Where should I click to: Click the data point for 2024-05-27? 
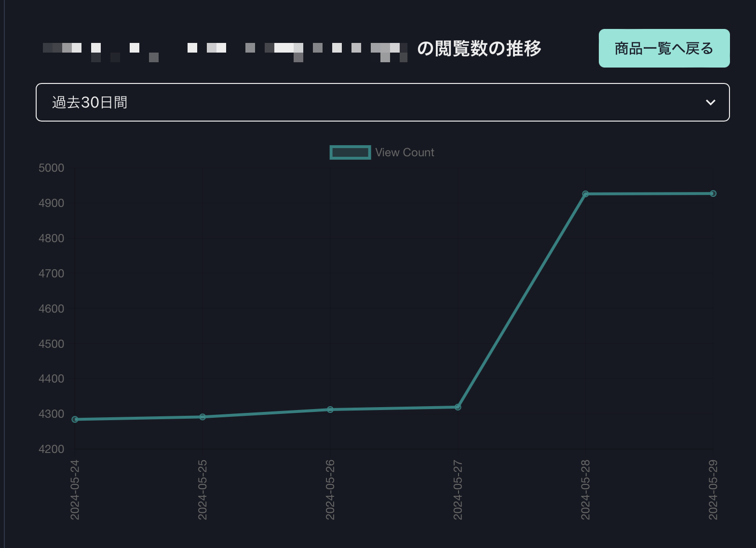pos(458,407)
